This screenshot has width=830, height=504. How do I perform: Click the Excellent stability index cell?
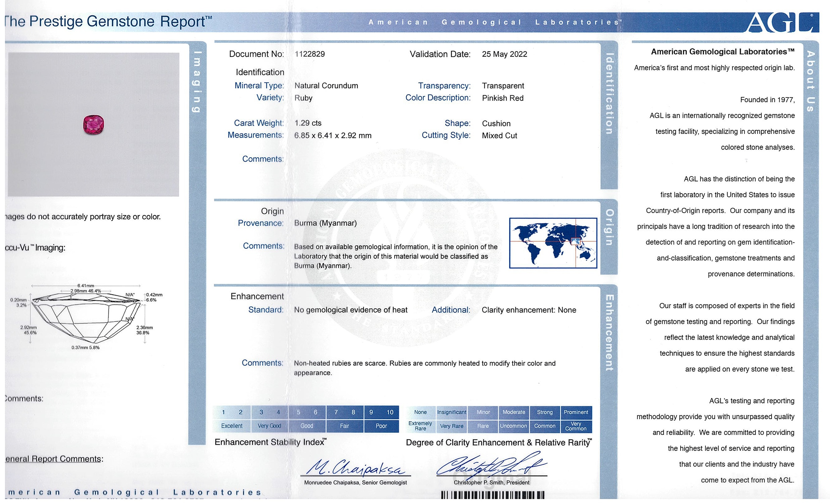coord(232,426)
